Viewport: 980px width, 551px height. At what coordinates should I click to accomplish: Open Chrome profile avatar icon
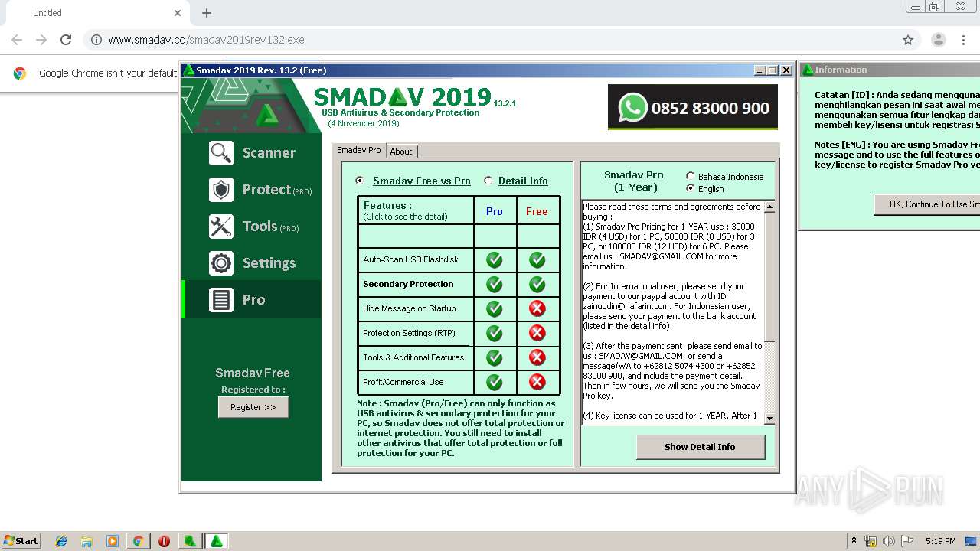pos(938,40)
